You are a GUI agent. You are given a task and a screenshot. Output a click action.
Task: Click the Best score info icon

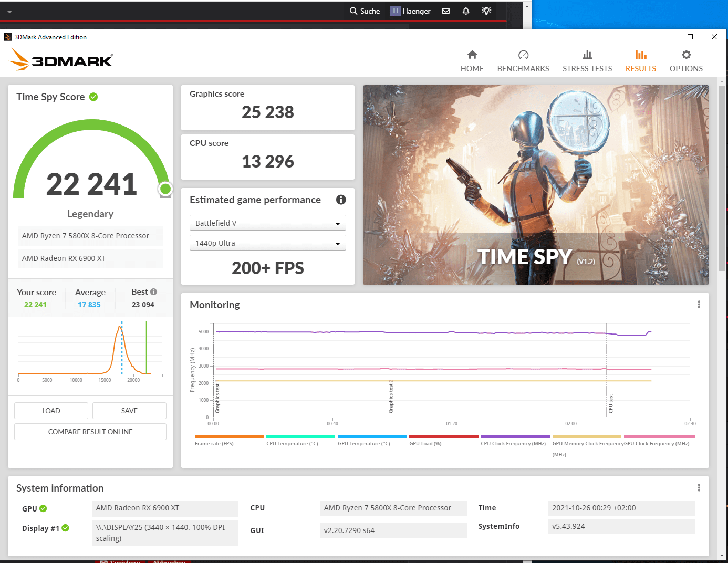[x=153, y=291]
